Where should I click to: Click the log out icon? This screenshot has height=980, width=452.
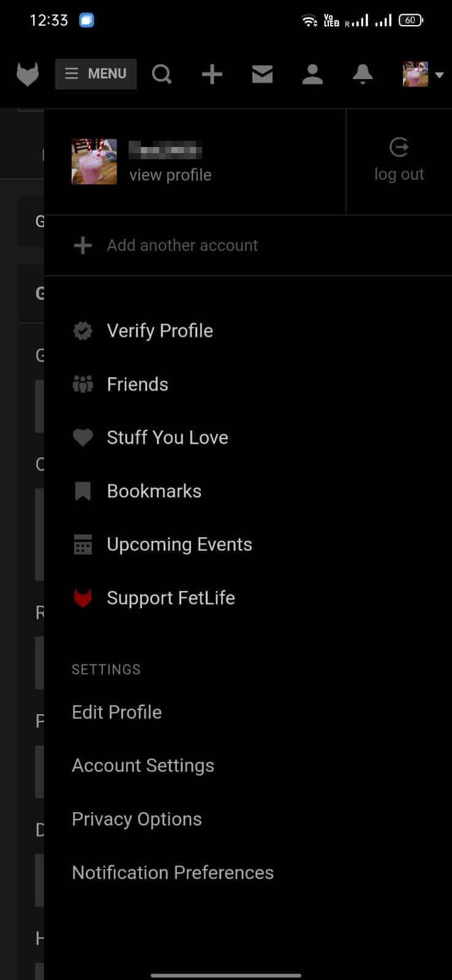click(x=399, y=148)
